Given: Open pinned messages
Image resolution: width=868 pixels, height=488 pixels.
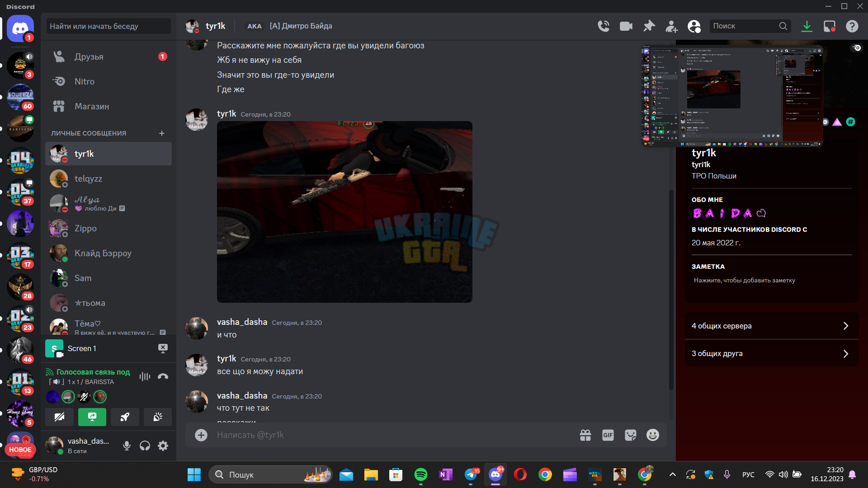Looking at the screenshot, I should pos(649,26).
